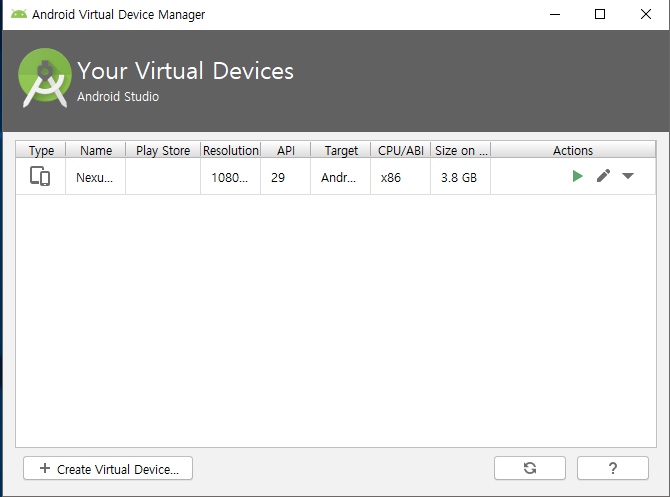Select the '1080...' resolution cell
The height and width of the screenshot is (497, 670).
tap(230, 177)
